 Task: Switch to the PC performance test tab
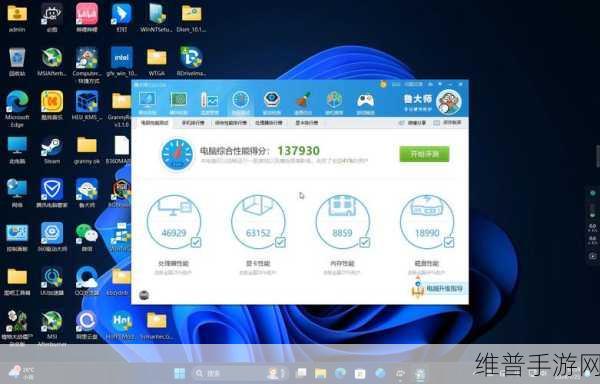coord(155,123)
